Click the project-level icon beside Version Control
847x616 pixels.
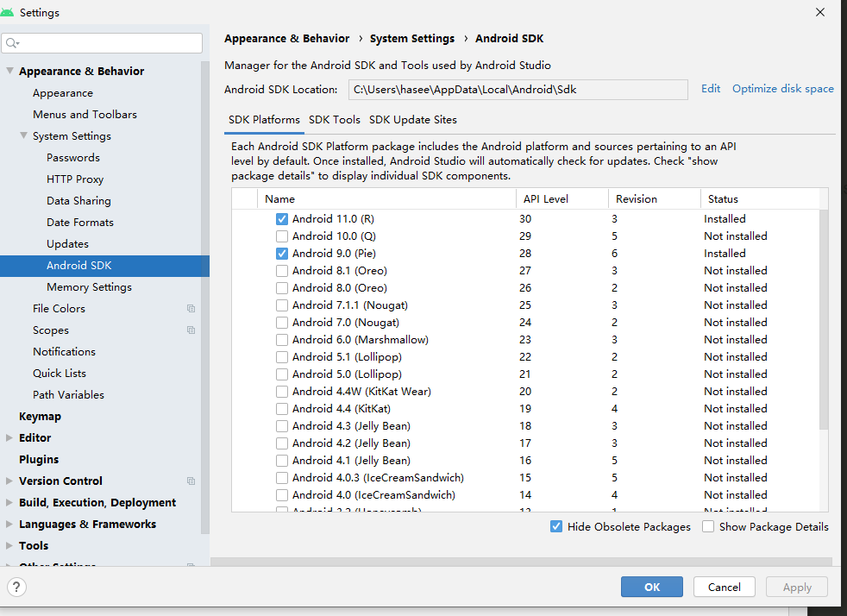(191, 481)
